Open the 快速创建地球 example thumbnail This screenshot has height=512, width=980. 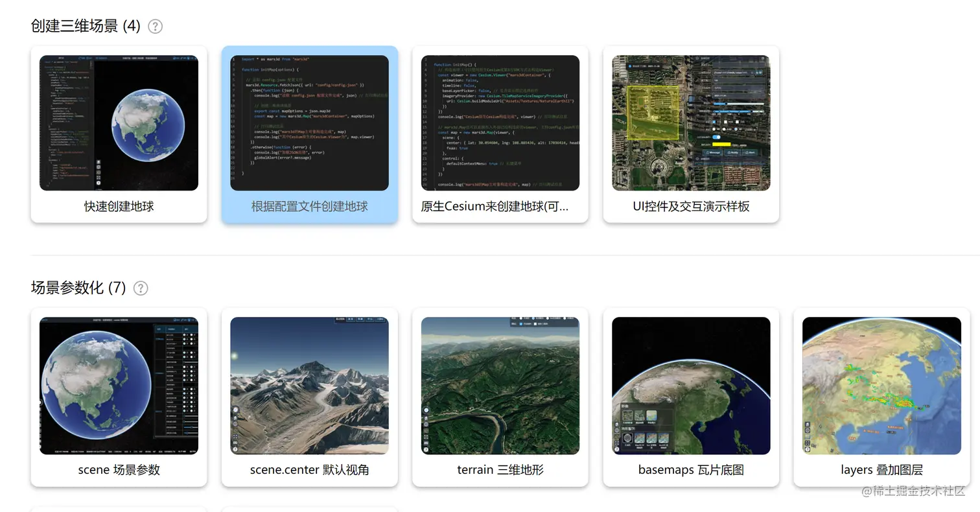119,123
